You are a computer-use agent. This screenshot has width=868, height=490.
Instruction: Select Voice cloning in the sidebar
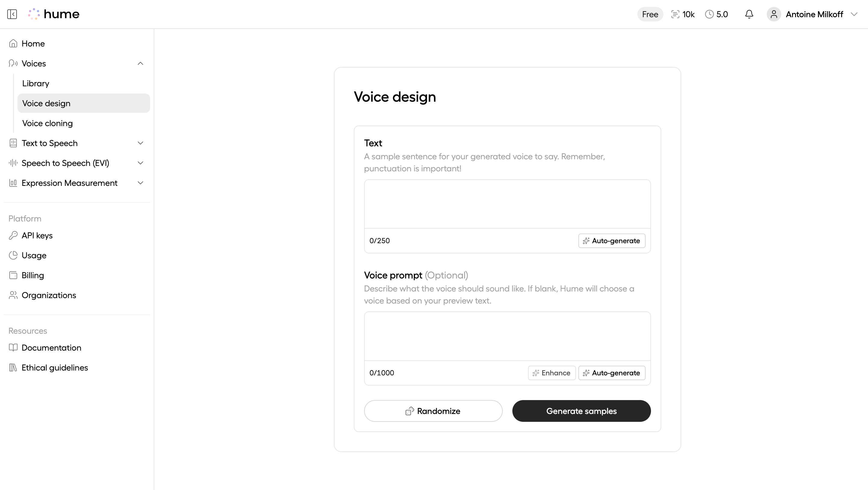pyautogui.click(x=47, y=123)
